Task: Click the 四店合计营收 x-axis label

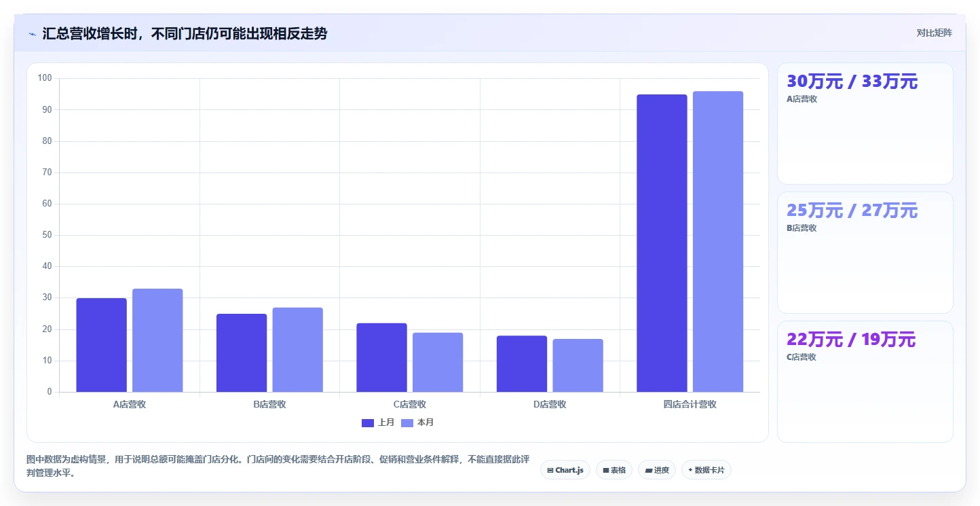Action: coord(690,404)
